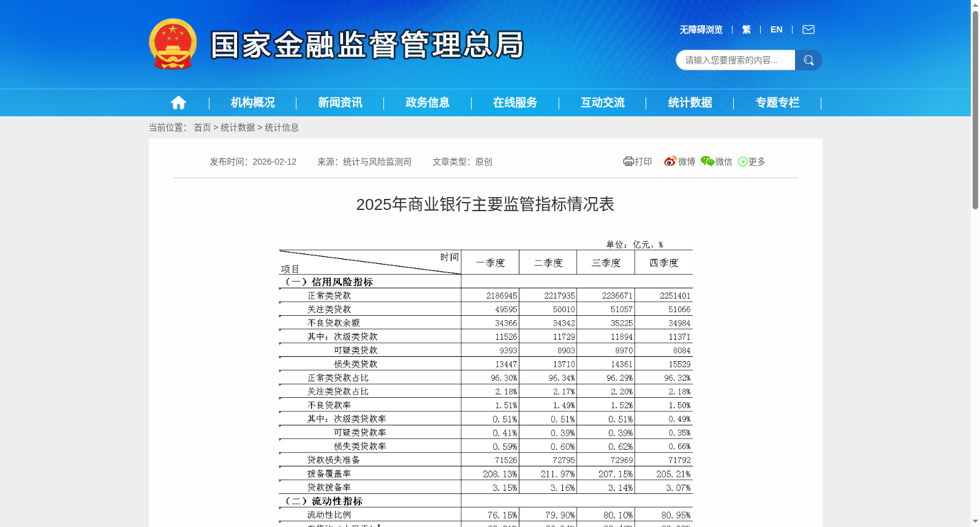Click the 四季度 column header

click(664, 263)
